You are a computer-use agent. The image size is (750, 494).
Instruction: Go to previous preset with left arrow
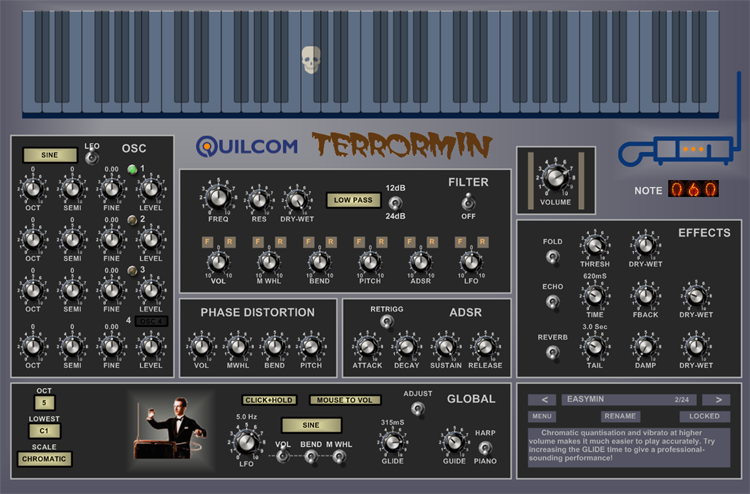tap(547, 400)
